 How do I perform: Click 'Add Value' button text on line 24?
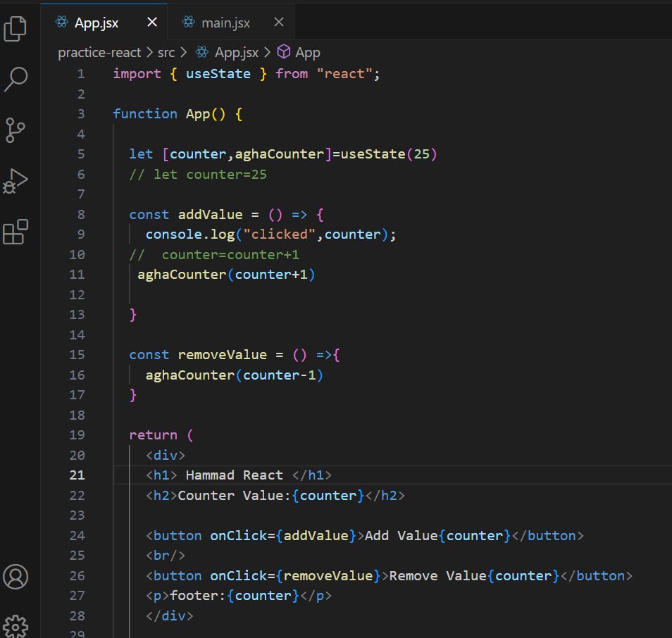point(401,536)
